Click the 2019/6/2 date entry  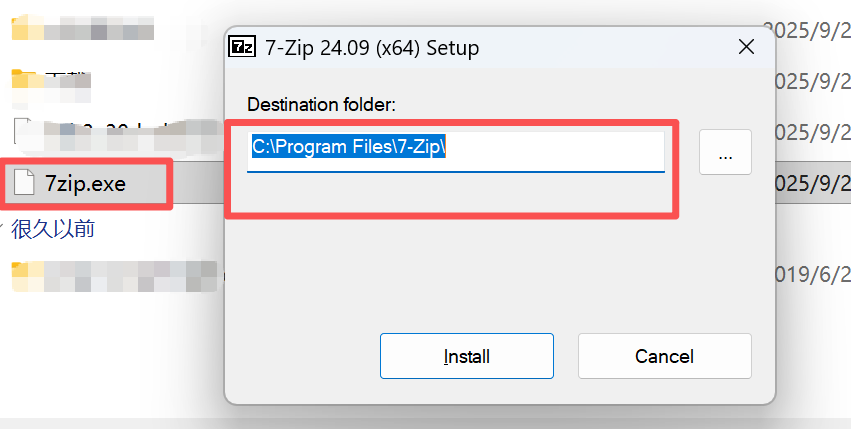click(812, 274)
